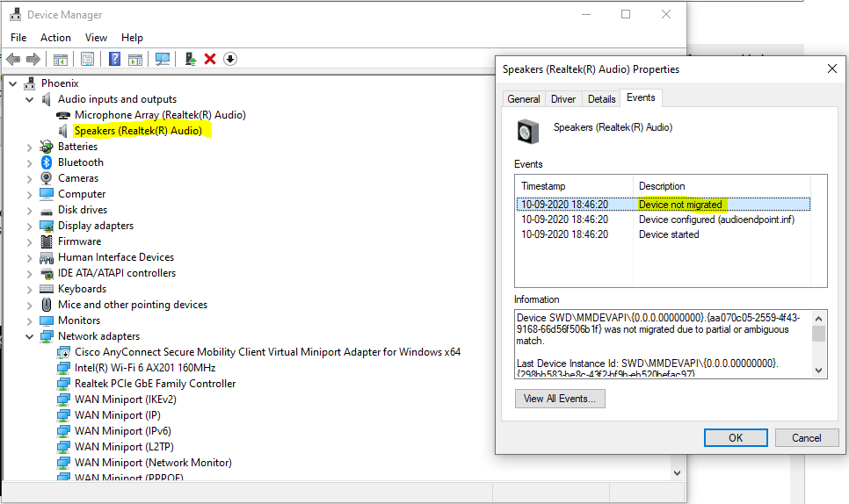The height and width of the screenshot is (504, 849).
Task: Select Microphone Array (Realtek(R) Audio)
Action: 160,115
